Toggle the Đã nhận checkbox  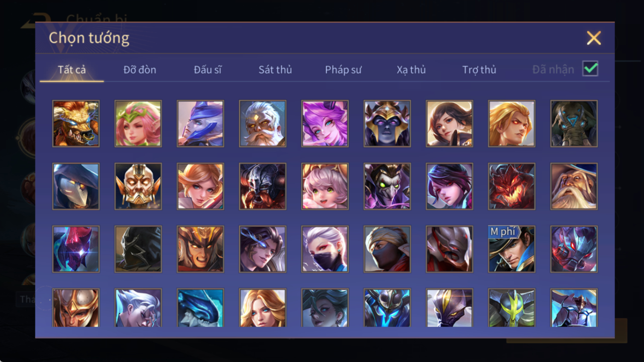(590, 69)
